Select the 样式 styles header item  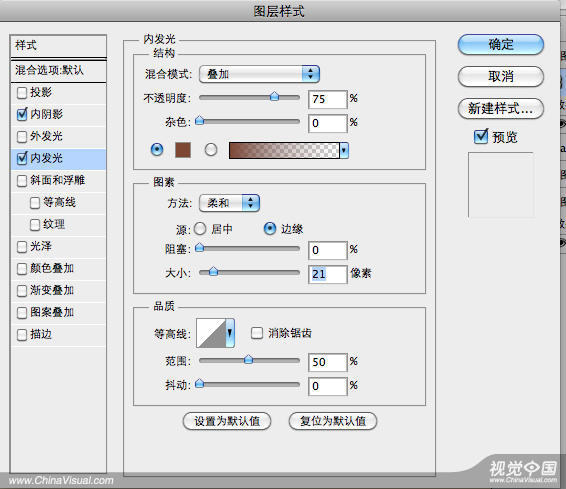coord(58,46)
